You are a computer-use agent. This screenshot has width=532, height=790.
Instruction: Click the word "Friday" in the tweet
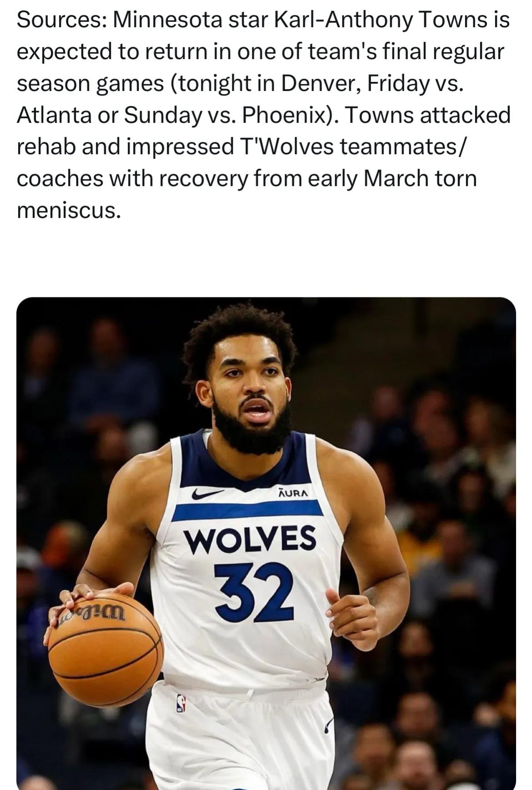pyautogui.click(x=395, y=83)
